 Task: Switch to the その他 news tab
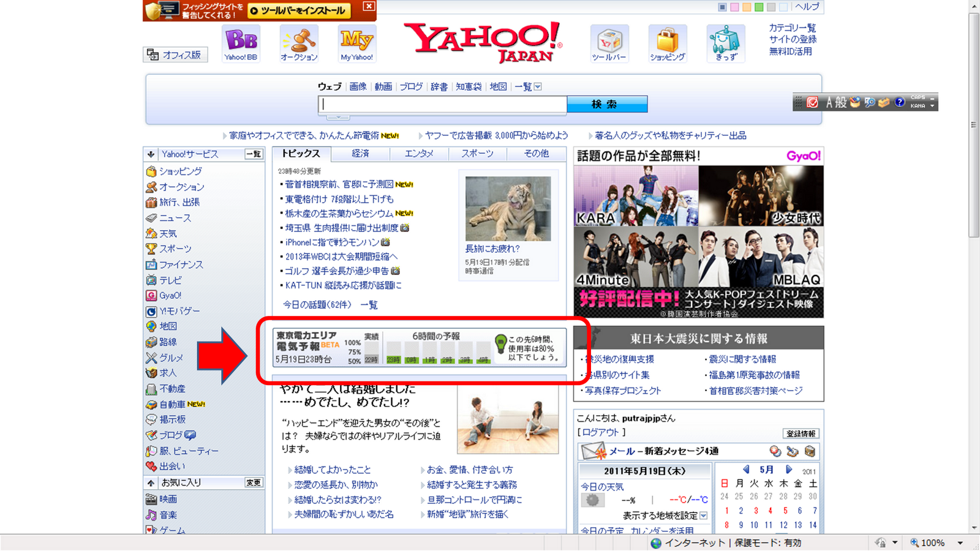[537, 154]
